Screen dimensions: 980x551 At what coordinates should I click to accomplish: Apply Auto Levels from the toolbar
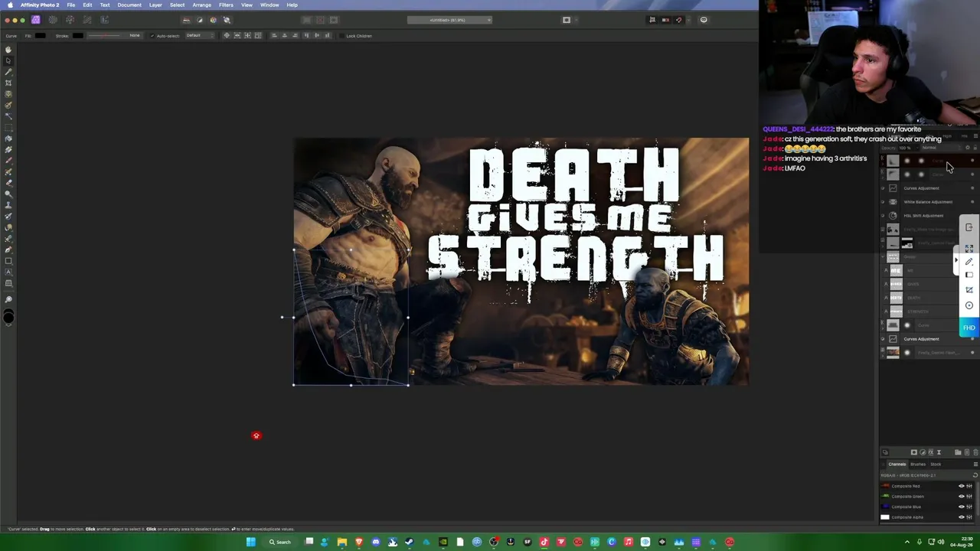186,20
